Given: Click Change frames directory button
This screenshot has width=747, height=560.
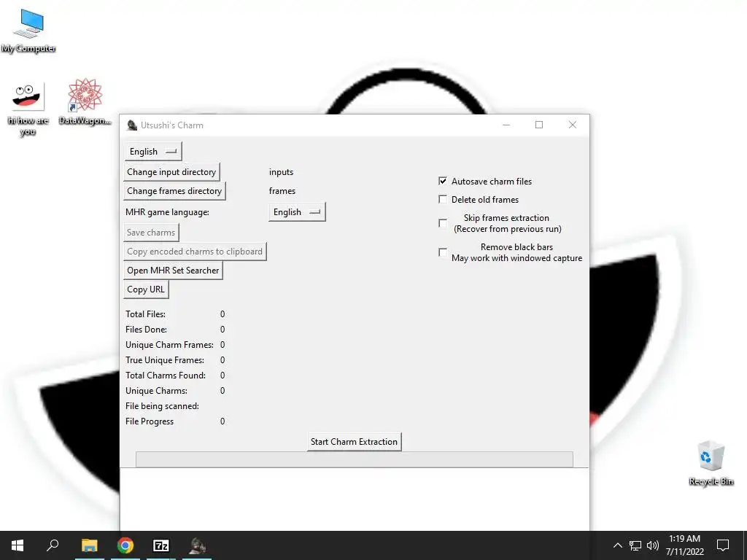Looking at the screenshot, I should pos(174,191).
